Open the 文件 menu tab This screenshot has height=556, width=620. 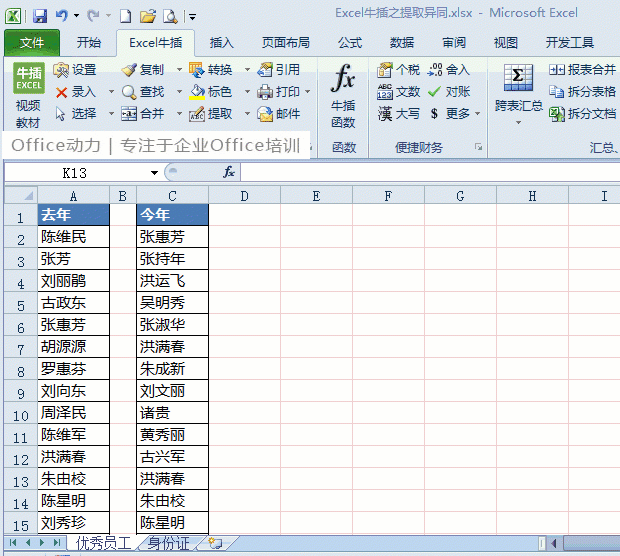[x=32, y=43]
